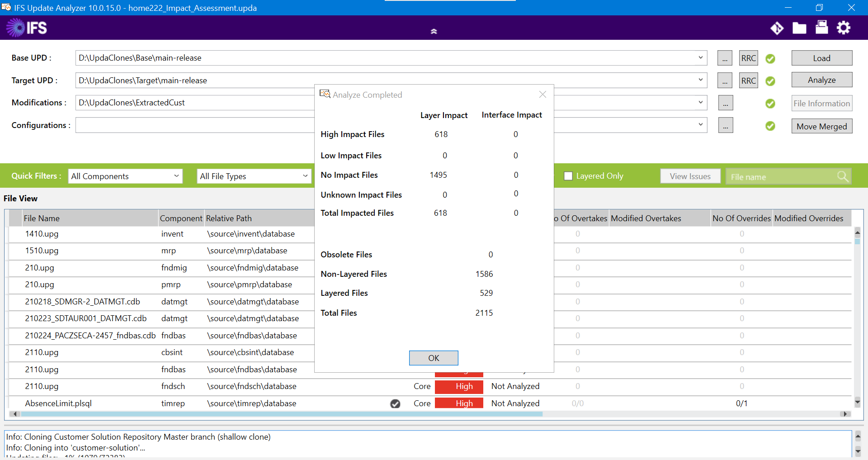The height and width of the screenshot is (460, 868).
Task: Click file table scroll-down arrow
Action: pos(857,402)
